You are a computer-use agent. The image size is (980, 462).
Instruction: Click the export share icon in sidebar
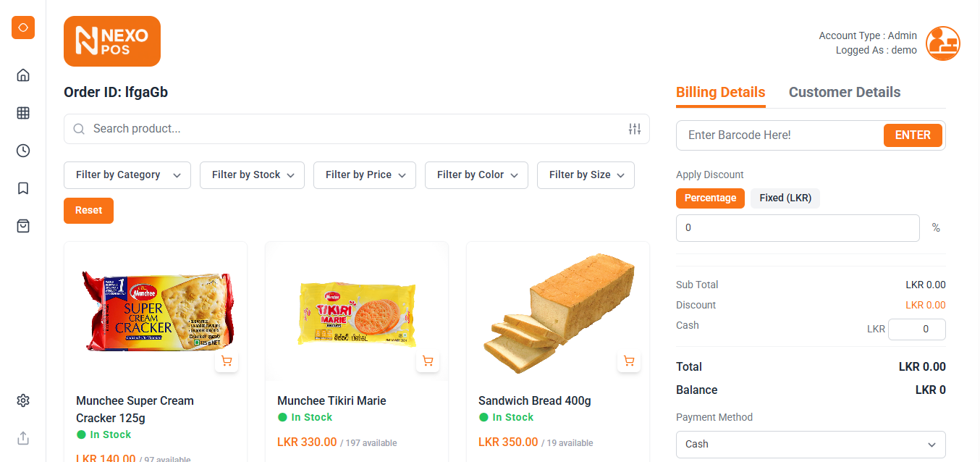click(x=23, y=438)
